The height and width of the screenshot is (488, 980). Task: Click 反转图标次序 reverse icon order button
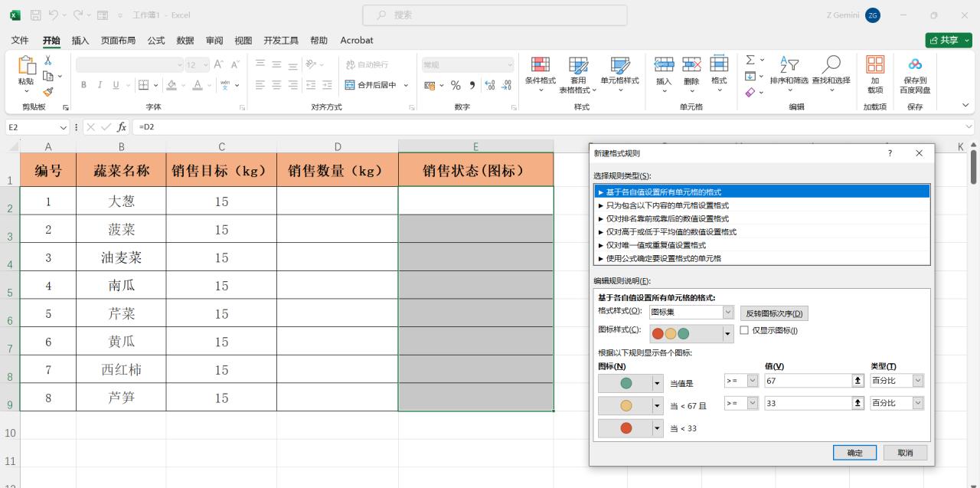(x=774, y=313)
